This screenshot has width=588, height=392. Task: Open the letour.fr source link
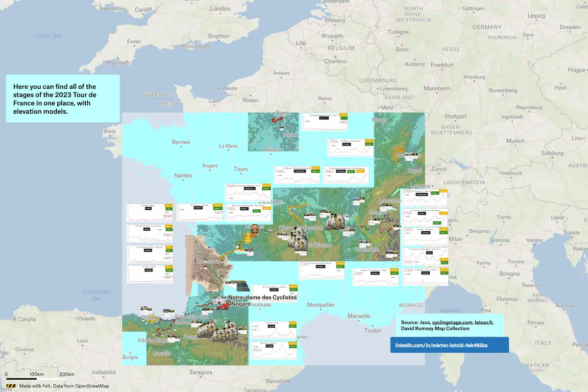(x=484, y=322)
